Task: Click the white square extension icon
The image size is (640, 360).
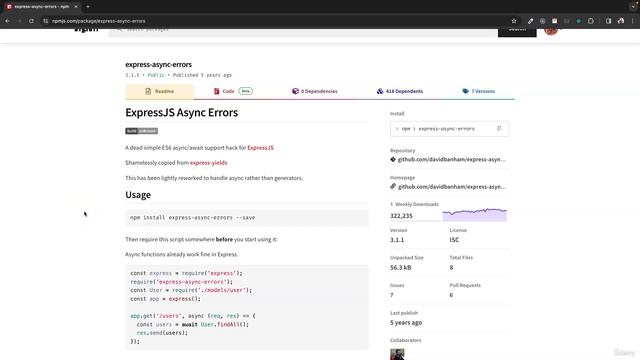Action: click(554, 21)
